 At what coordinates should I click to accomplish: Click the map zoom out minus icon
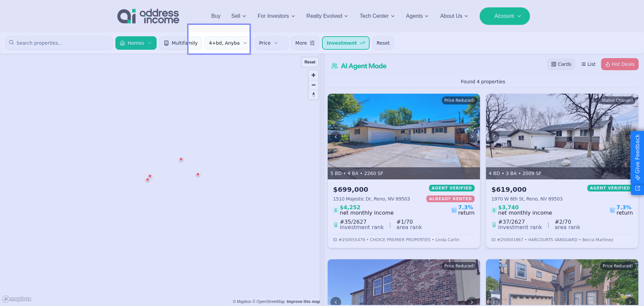pos(313,85)
